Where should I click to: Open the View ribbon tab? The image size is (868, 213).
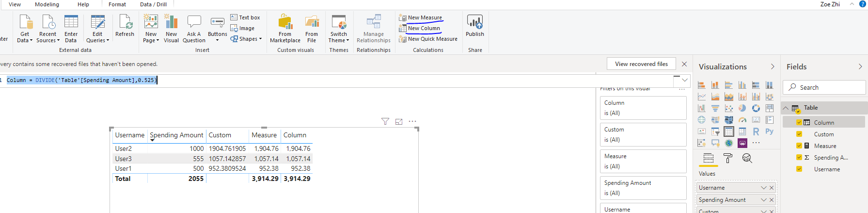pos(15,4)
